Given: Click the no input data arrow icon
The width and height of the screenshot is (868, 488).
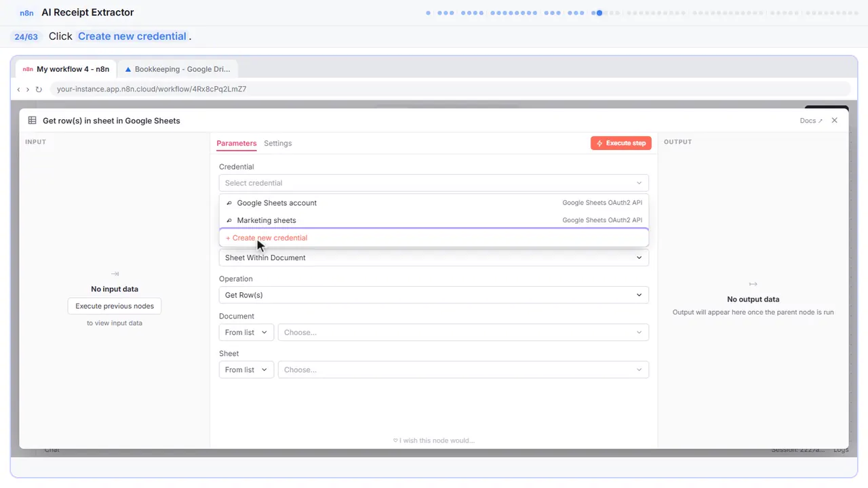Looking at the screenshot, I should point(115,274).
